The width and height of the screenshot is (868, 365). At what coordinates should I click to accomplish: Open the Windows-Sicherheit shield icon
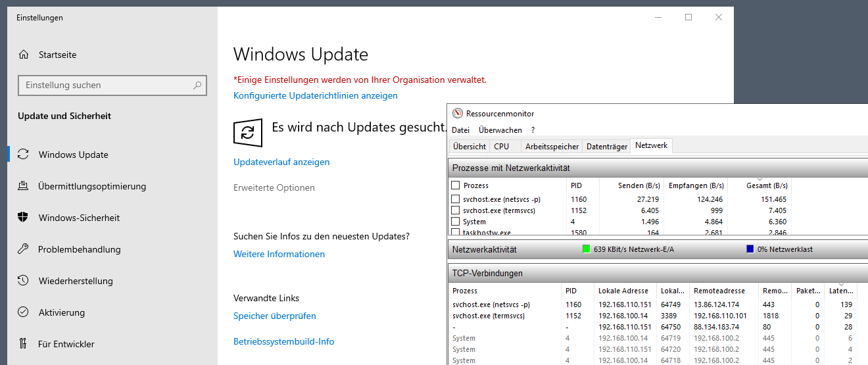(23, 218)
